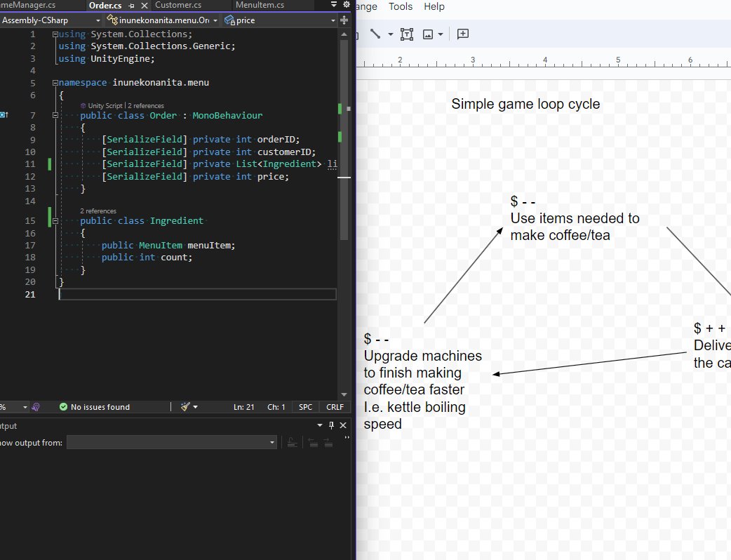Pin the Output panel

331,425
